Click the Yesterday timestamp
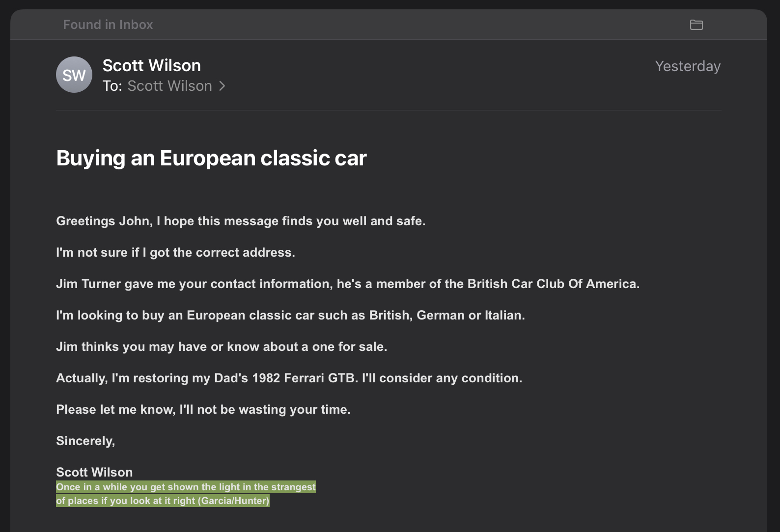The width and height of the screenshot is (780, 532). pyautogui.click(x=688, y=66)
